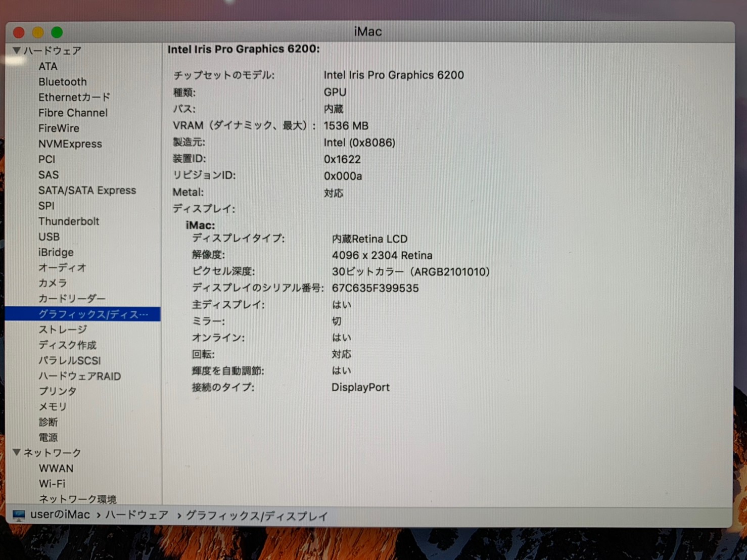This screenshot has height=560, width=747.
Task: Select SATA/SATA Express entry
Action: (x=87, y=191)
